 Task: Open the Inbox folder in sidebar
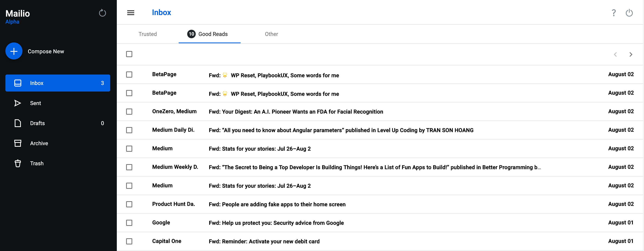click(58, 83)
